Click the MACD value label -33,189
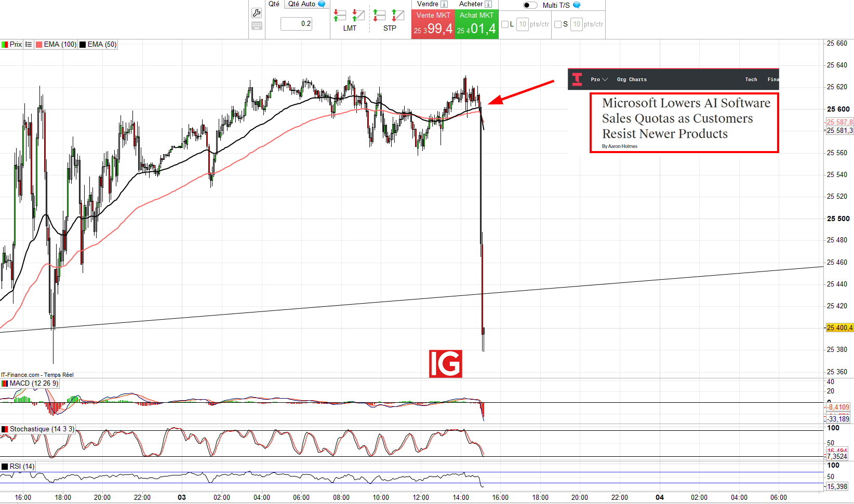This screenshot has width=854, height=504. 838,419
